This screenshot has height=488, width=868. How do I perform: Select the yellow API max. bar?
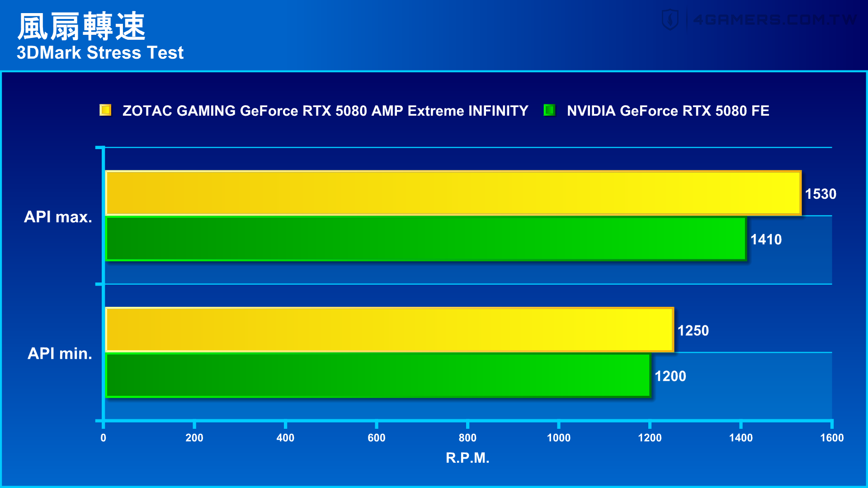coord(453,193)
